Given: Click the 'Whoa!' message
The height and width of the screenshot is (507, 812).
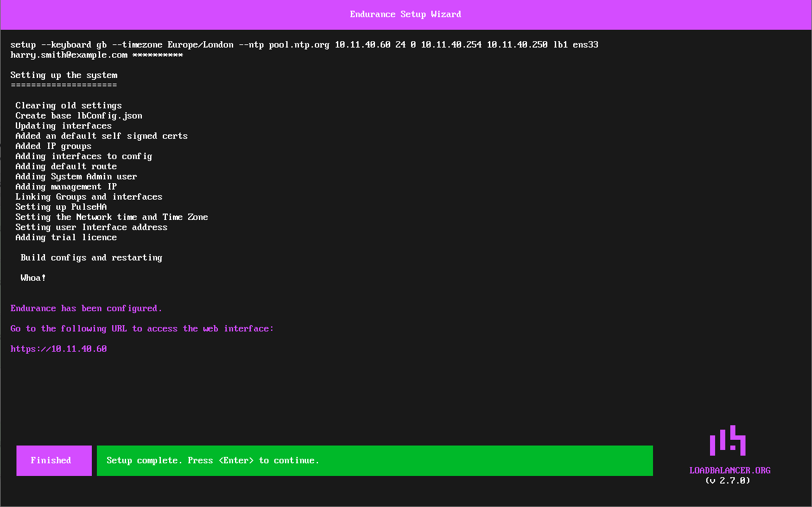Looking at the screenshot, I should point(34,278).
